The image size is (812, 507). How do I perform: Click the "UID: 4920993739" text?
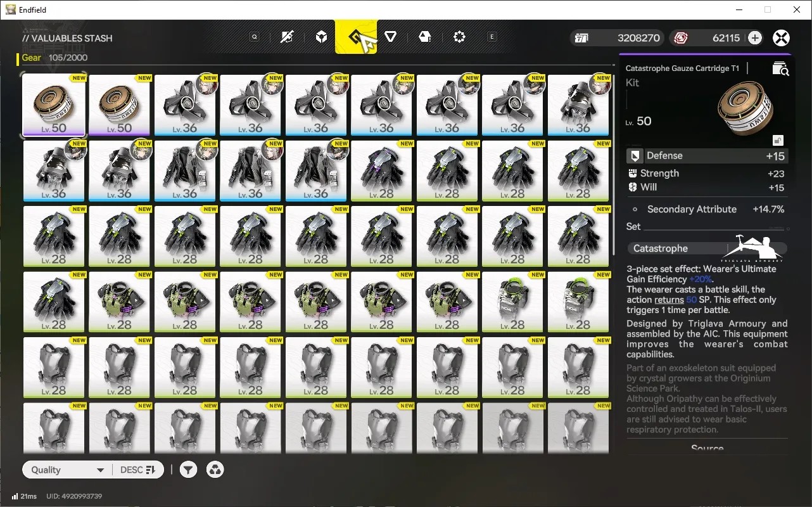tap(74, 496)
